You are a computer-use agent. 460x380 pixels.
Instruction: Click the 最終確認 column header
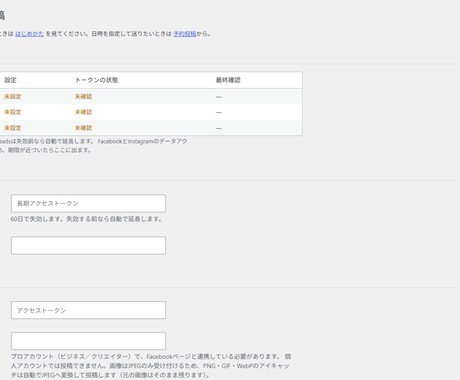click(228, 80)
